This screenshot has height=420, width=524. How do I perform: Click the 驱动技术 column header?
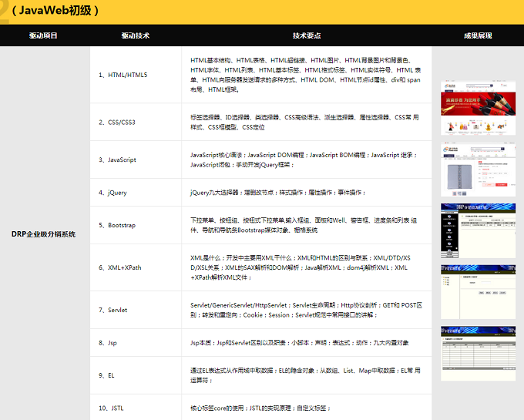click(x=135, y=35)
